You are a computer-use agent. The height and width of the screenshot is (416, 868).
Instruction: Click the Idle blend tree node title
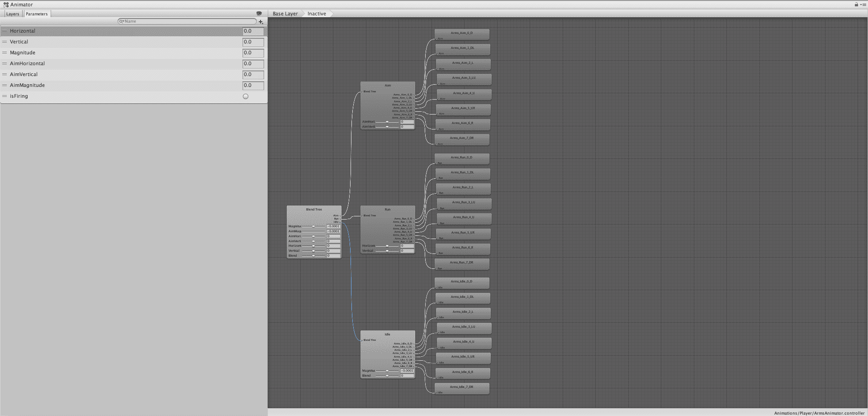[387, 335]
